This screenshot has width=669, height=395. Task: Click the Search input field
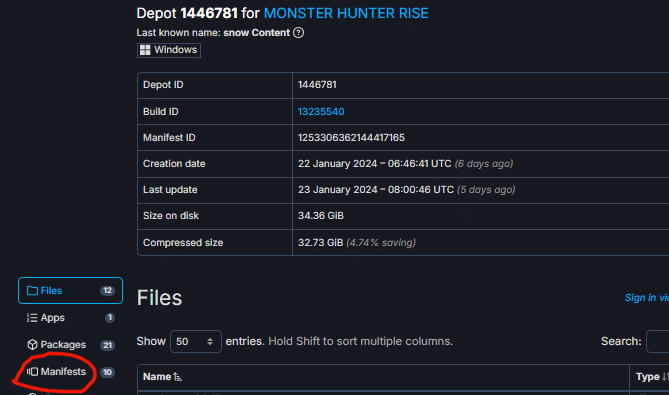pos(657,341)
